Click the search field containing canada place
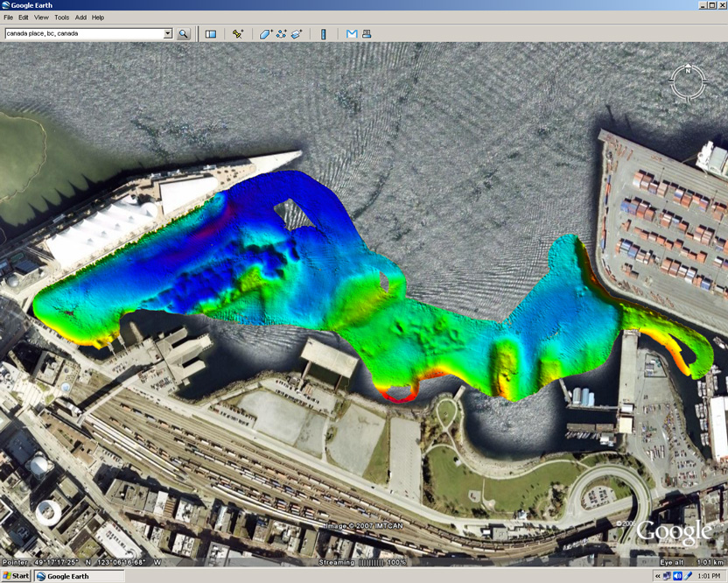Image resolution: width=728 pixels, height=583 pixels. 83,34
